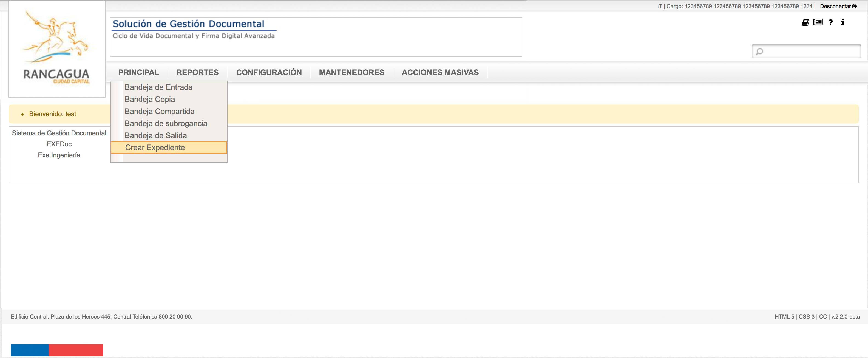This screenshot has height=358, width=868.
Task: Open the newspaper news icon
Action: click(818, 22)
